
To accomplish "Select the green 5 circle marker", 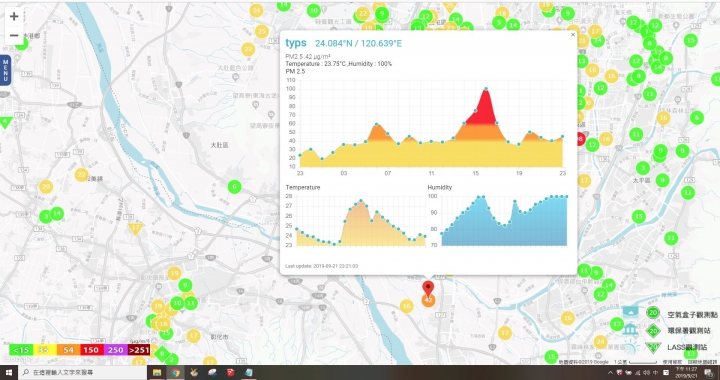I will (x=499, y=22).
